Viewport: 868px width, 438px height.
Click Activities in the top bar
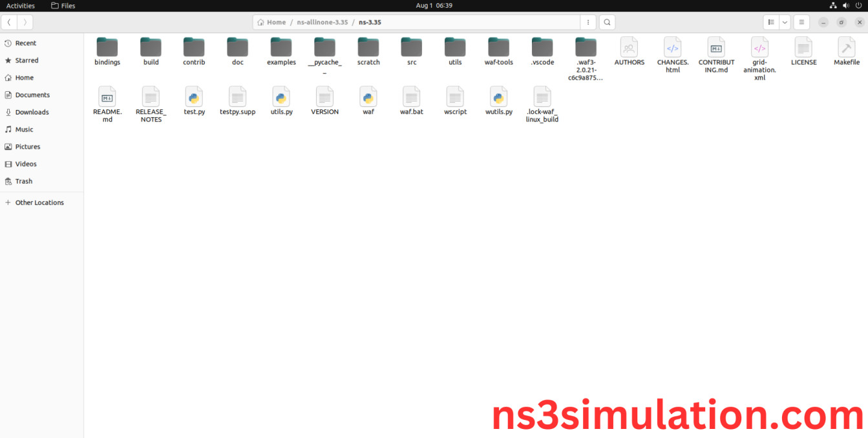coord(21,6)
